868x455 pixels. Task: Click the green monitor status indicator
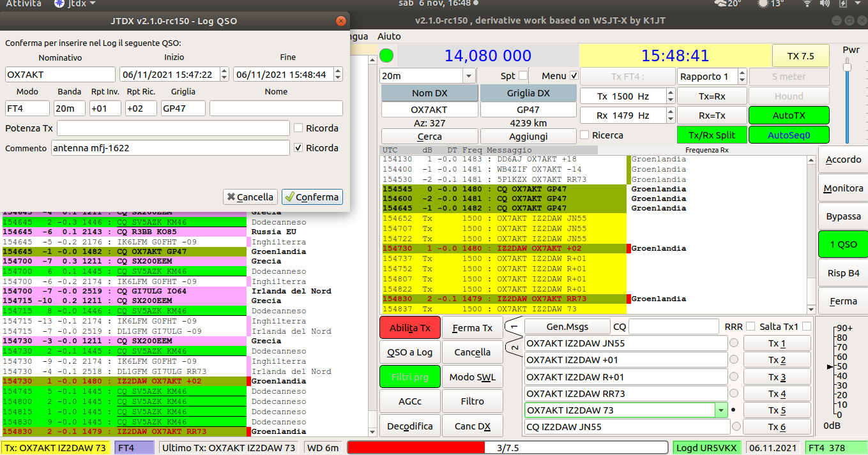click(386, 56)
